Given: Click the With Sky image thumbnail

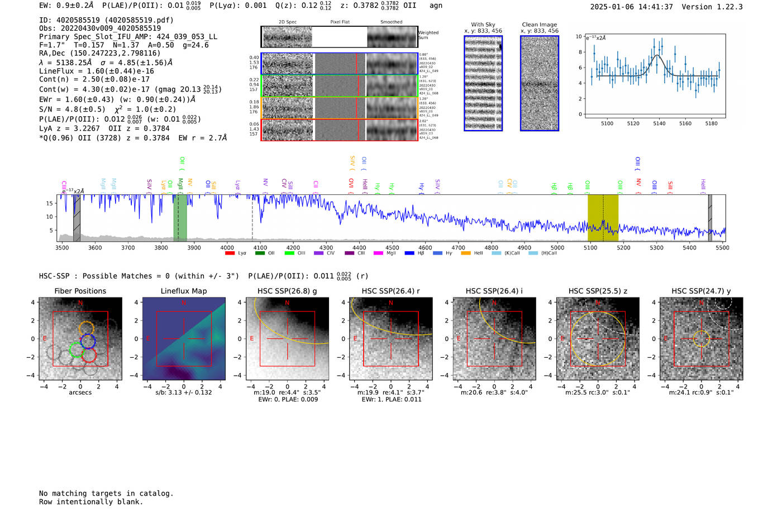Looking at the screenshot, I should [x=483, y=83].
